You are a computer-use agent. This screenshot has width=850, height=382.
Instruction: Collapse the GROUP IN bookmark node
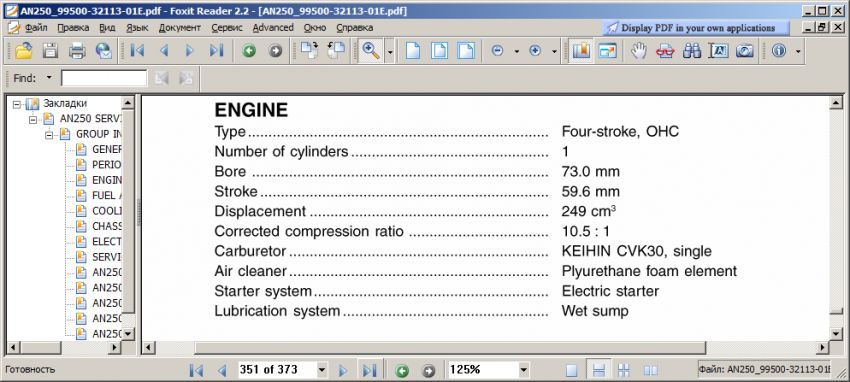49,134
